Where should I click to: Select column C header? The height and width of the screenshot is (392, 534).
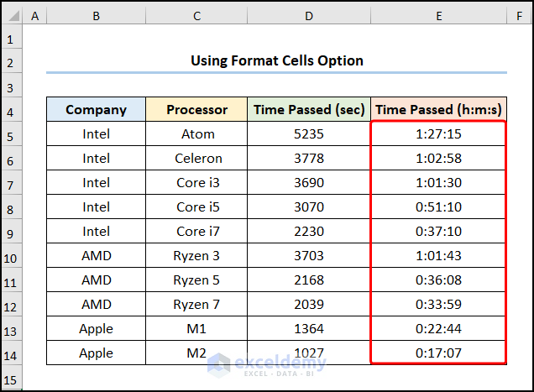pyautogui.click(x=197, y=16)
